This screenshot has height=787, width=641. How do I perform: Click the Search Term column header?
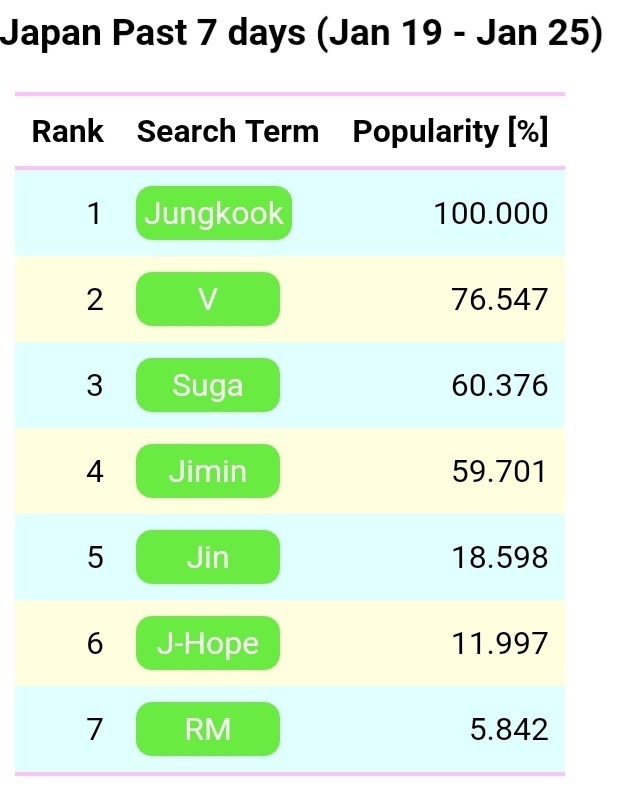pyautogui.click(x=227, y=131)
